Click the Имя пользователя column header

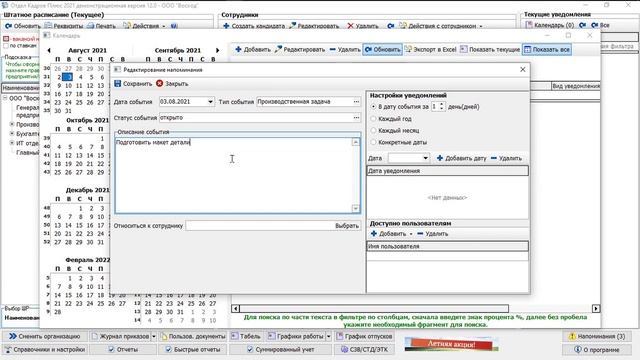pyautogui.click(x=447, y=247)
